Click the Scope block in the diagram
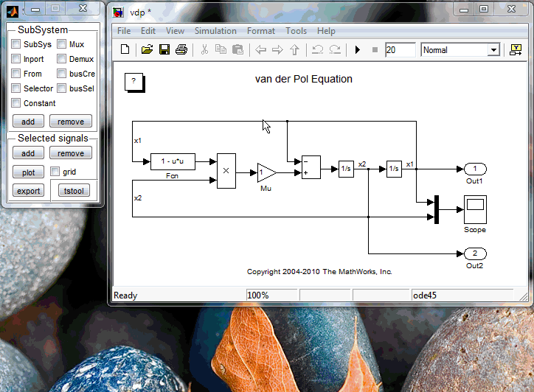The width and height of the screenshot is (534, 392). coord(475,210)
